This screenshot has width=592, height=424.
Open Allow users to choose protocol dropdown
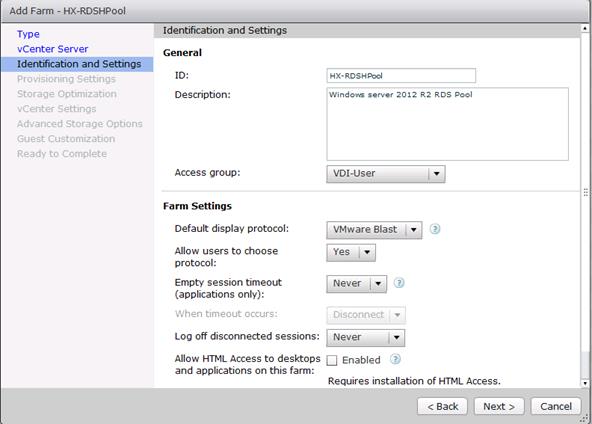pyautogui.click(x=351, y=252)
